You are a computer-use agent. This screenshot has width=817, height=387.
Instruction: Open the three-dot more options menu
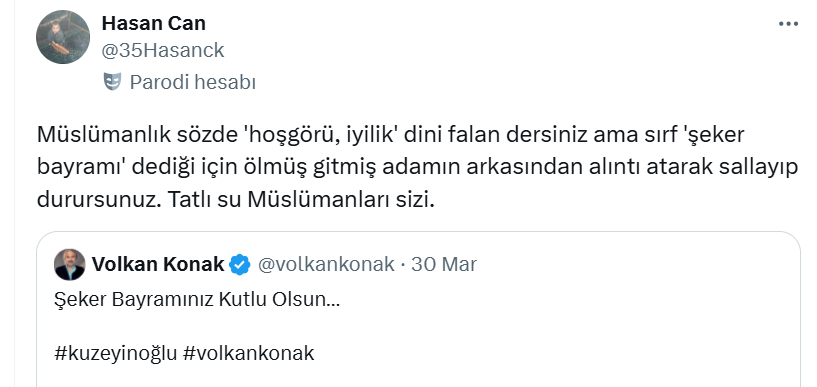click(788, 24)
